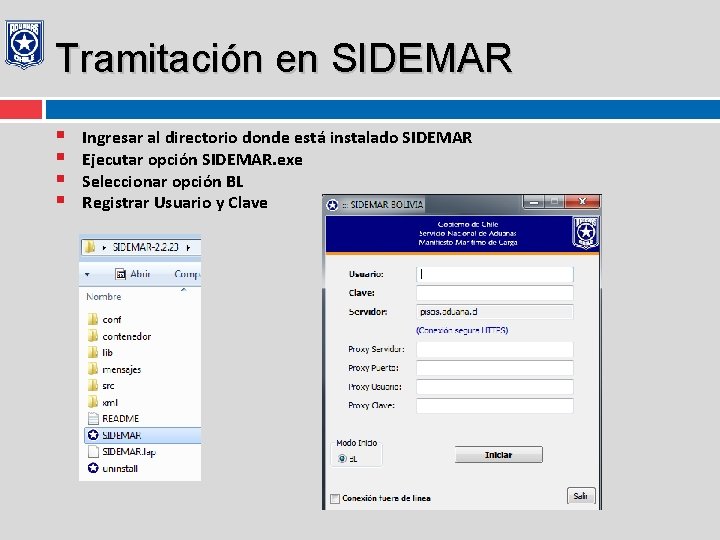
Task: Toggle sort arrow above Nombre column
Action: [x=183, y=290]
